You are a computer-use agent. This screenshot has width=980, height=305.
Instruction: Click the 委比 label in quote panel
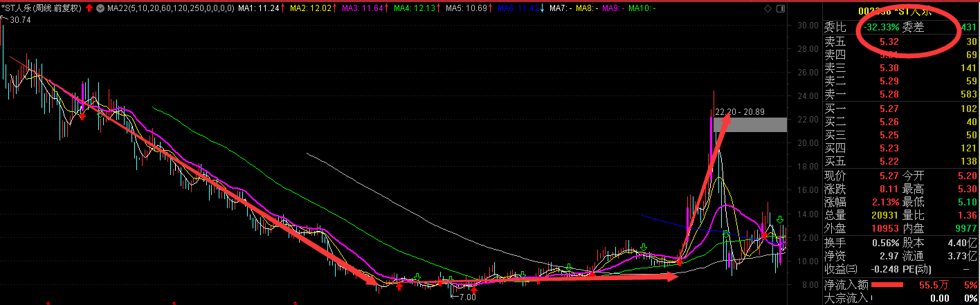pos(834,27)
